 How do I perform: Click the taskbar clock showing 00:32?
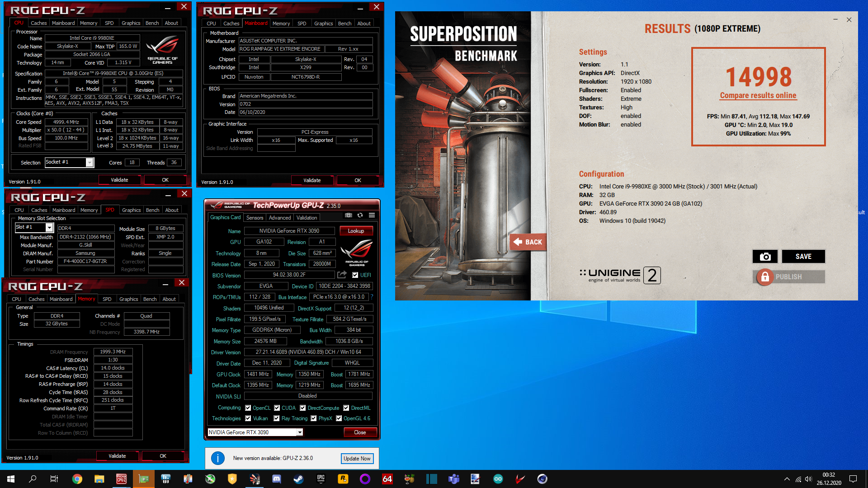pos(829,479)
